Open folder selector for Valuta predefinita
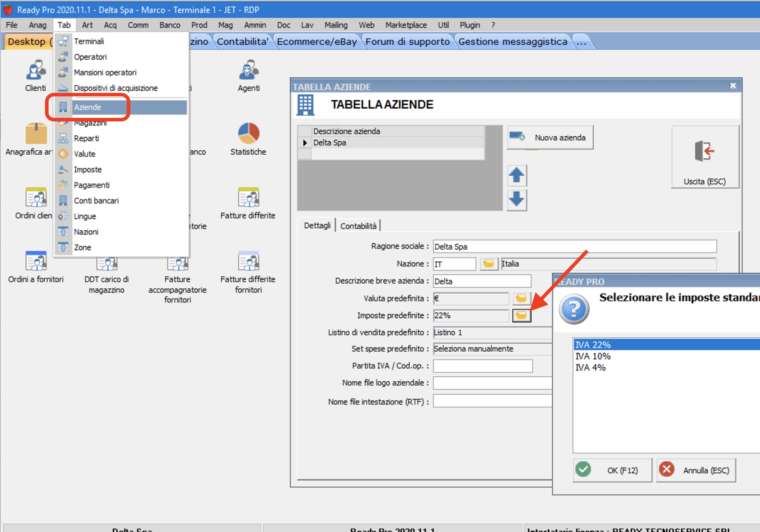This screenshot has width=760, height=532. pyautogui.click(x=521, y=298)
